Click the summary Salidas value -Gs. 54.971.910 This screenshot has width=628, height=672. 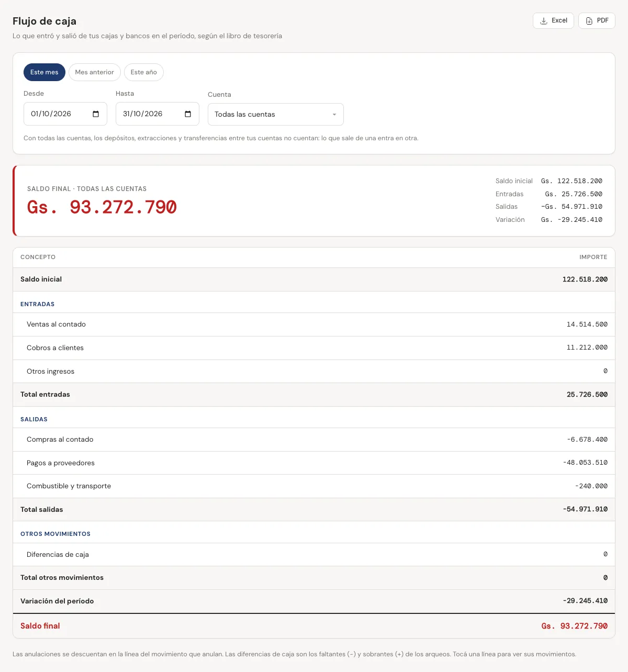click(x=571, y=207)
